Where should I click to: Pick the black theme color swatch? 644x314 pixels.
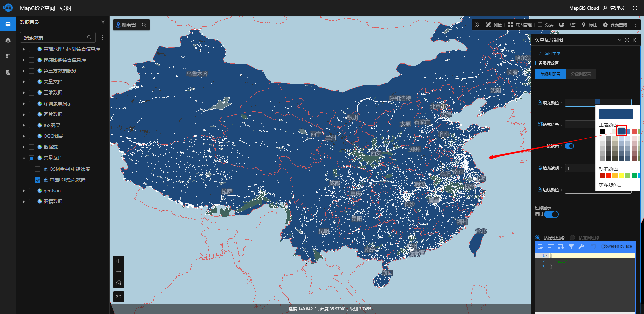point(602,131)
